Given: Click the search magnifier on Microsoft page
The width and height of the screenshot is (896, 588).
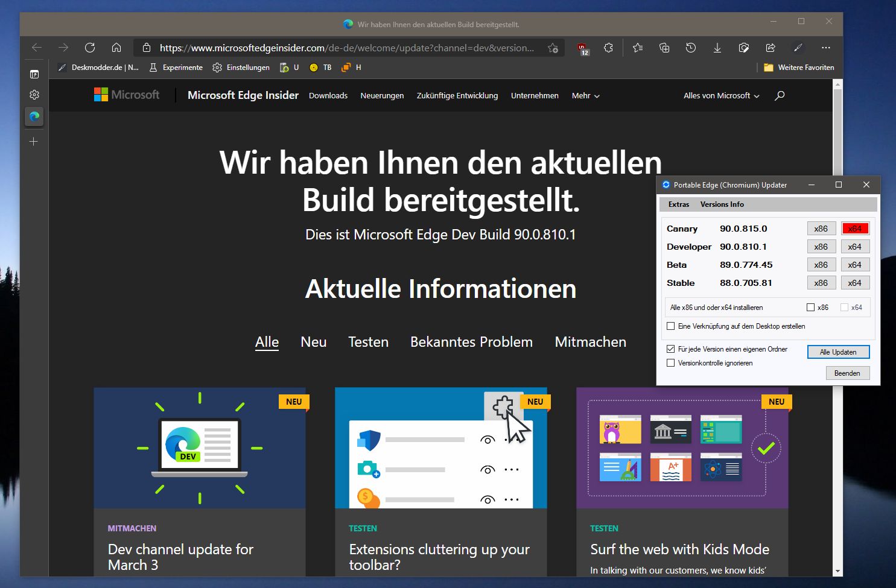Looking at the screenshot, I should [x=780, y=95].
